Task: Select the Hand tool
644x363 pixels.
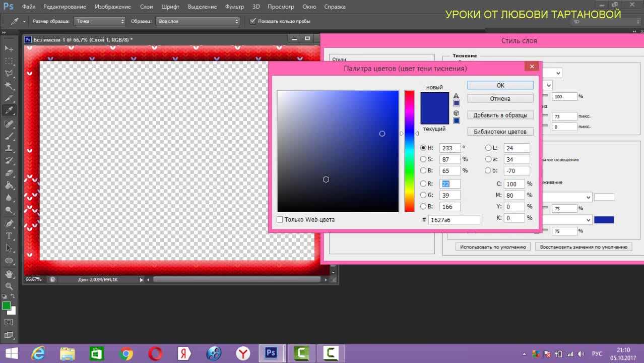Action: tap(9, 274)
